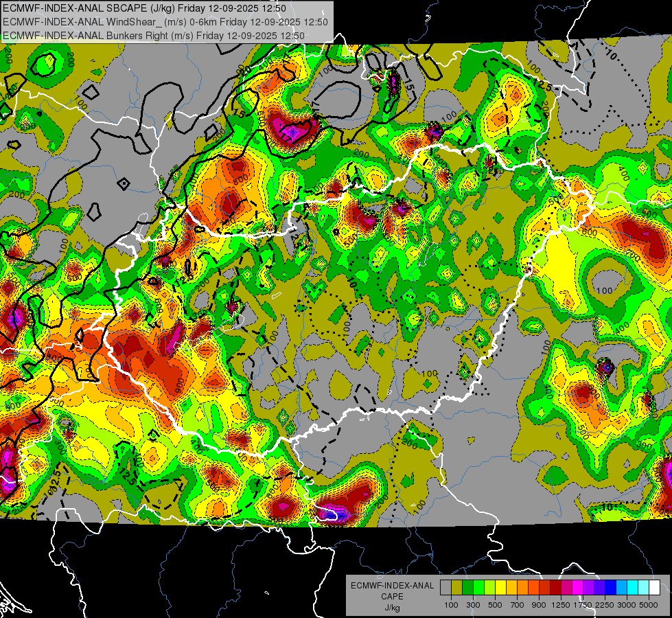Viewport: 672px width, 618px height.
Task: Click the cyan swatch right of the 3000 tick
Action: [x=633, y=587]
